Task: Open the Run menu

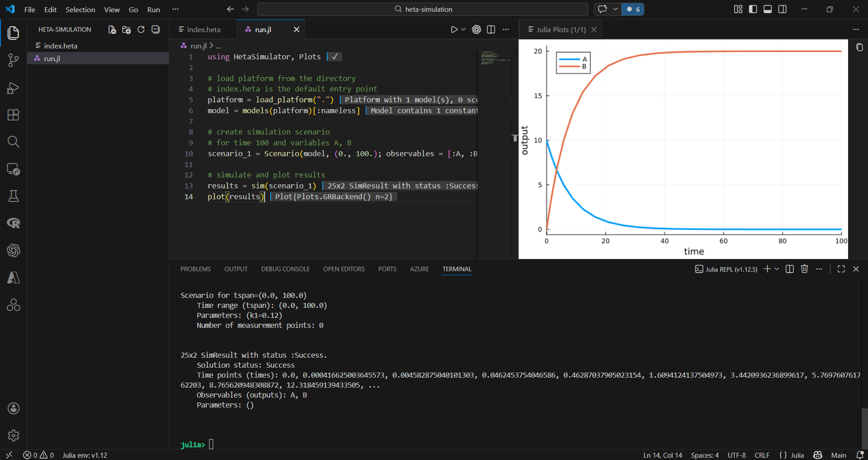Action: coord(153,9)
